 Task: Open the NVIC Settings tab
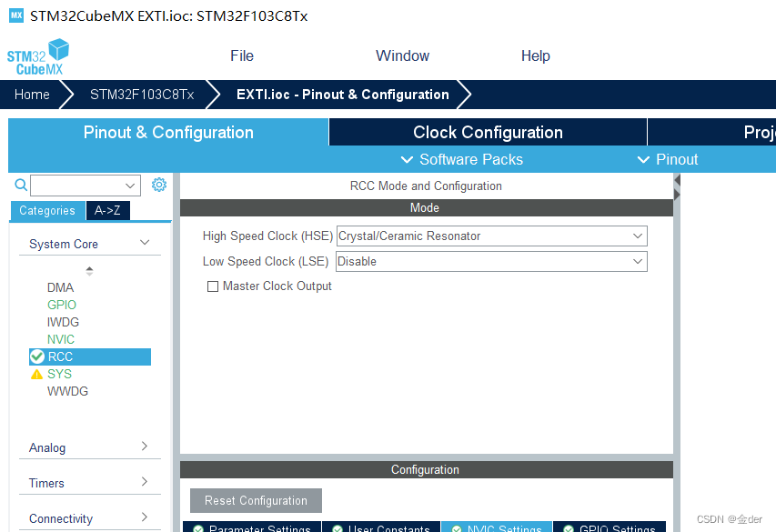[497, 527]
